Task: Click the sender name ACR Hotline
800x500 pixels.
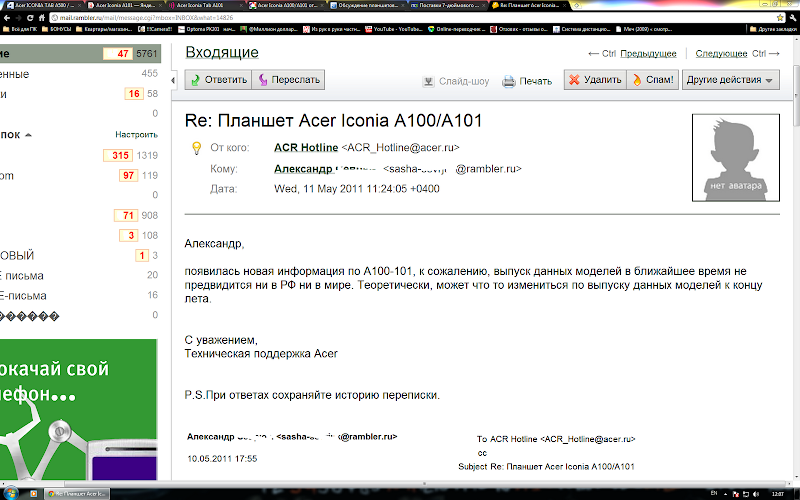Action: click(x=306, y=147)
